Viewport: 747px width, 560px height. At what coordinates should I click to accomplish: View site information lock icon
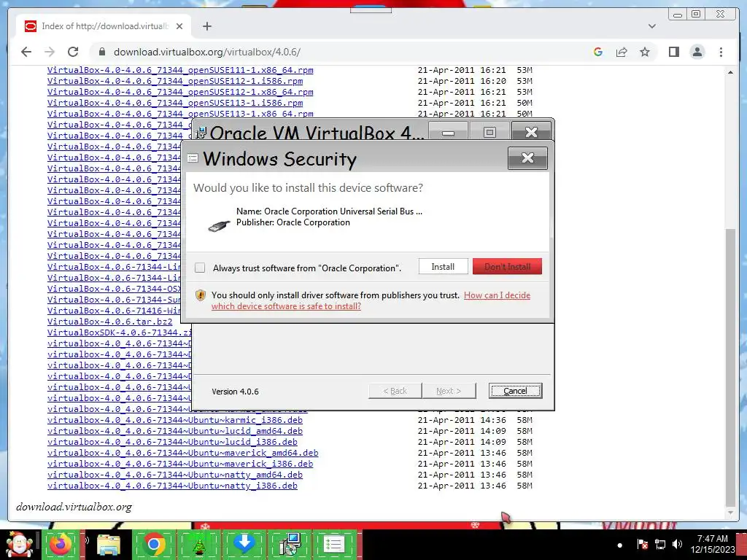click(101, 52)
